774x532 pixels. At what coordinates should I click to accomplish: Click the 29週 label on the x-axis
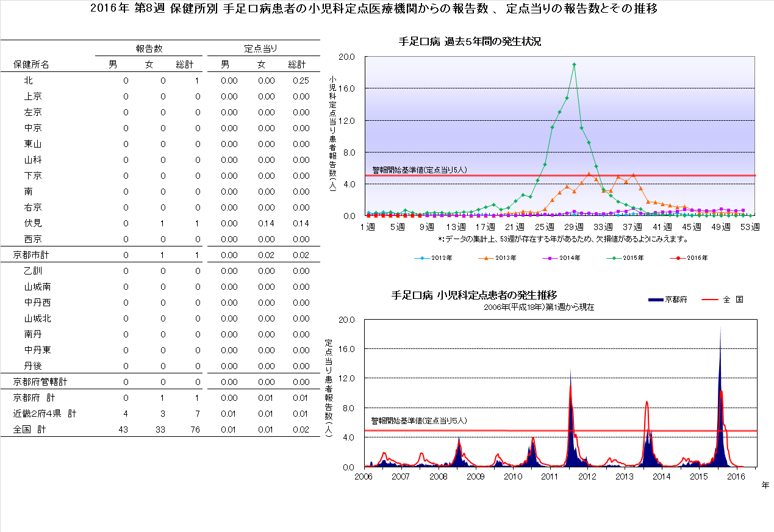574,228
